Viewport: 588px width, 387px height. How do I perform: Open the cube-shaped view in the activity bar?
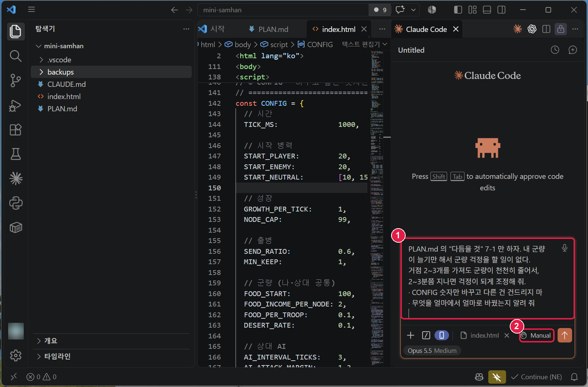pos(16,227)
